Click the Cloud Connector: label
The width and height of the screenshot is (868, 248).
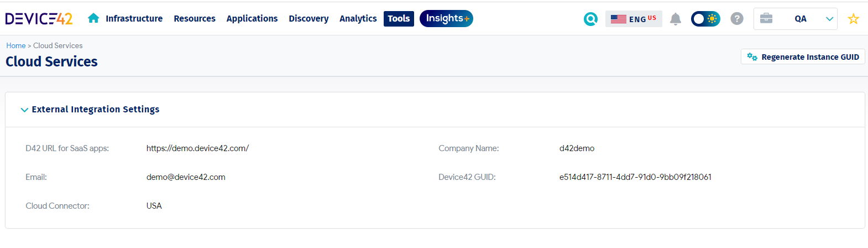point(57,206)
